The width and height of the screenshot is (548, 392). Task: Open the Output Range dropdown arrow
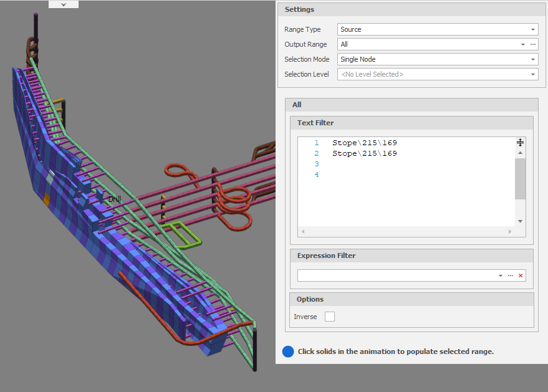[x=523, y=44]
